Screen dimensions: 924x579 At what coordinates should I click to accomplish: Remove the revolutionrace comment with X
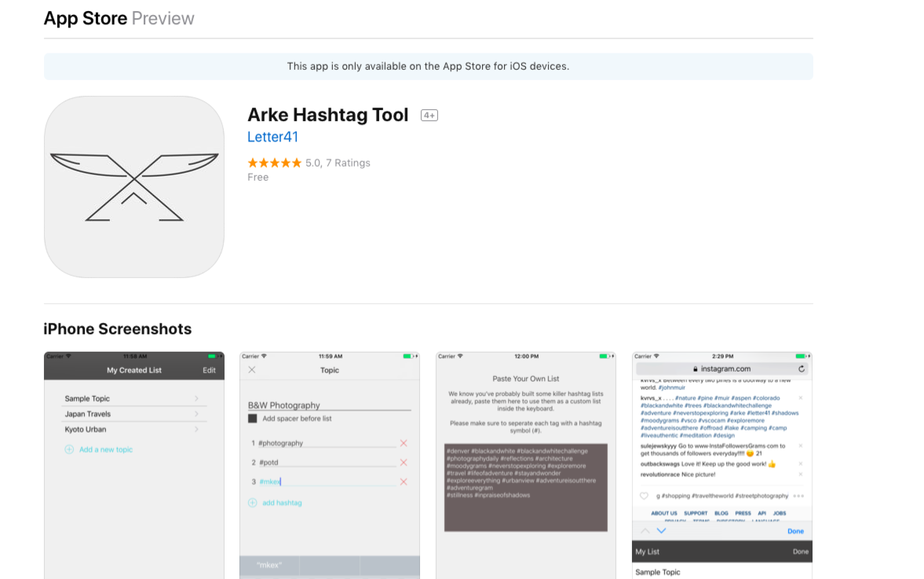click(x=800, y=474)
